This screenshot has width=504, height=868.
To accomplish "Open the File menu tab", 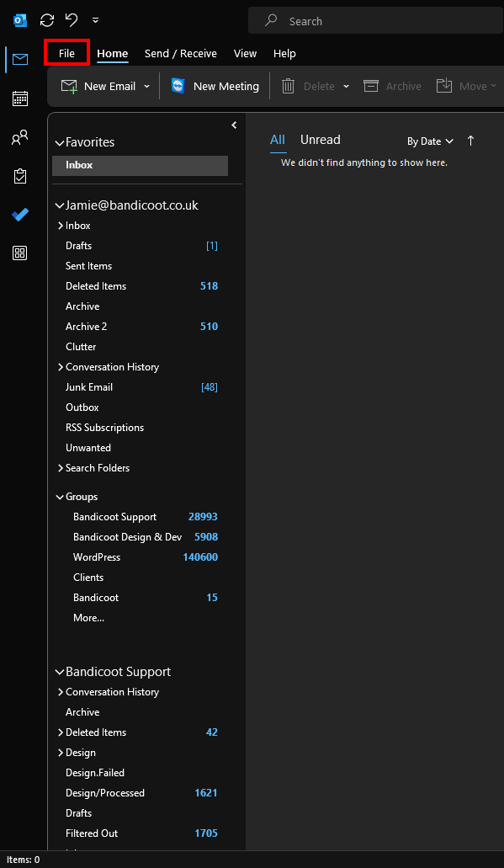I will click(x=66, y=53).
